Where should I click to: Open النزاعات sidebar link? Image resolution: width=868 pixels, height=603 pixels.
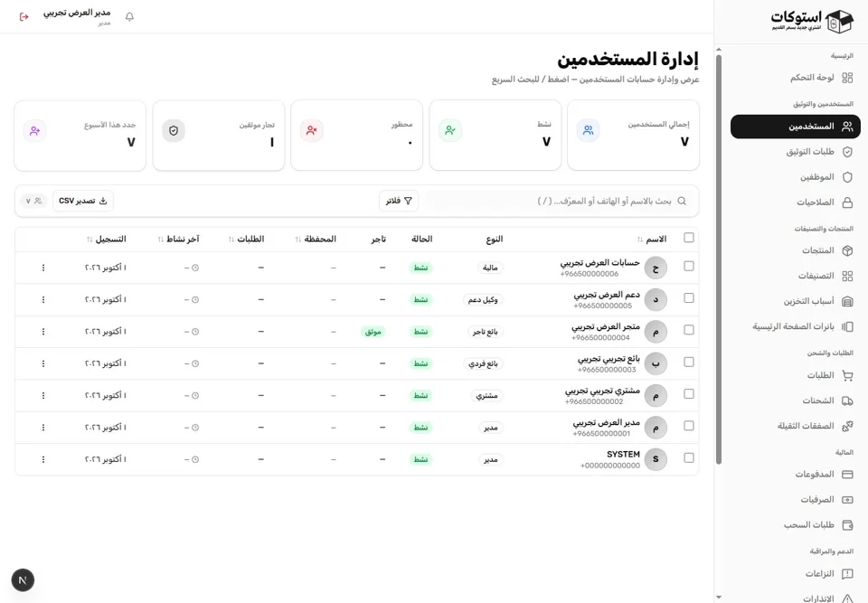click(796, 574)
